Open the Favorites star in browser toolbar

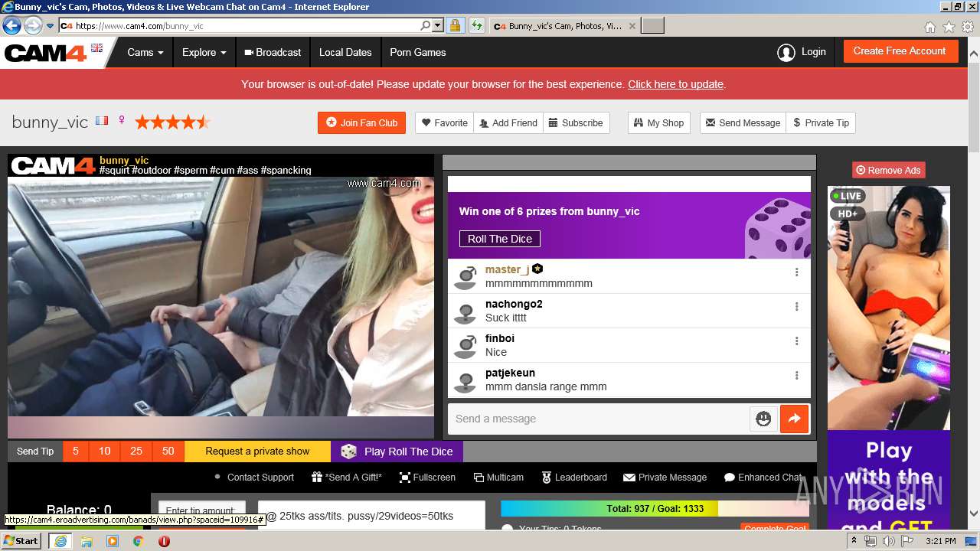click(x=949, y=27)
